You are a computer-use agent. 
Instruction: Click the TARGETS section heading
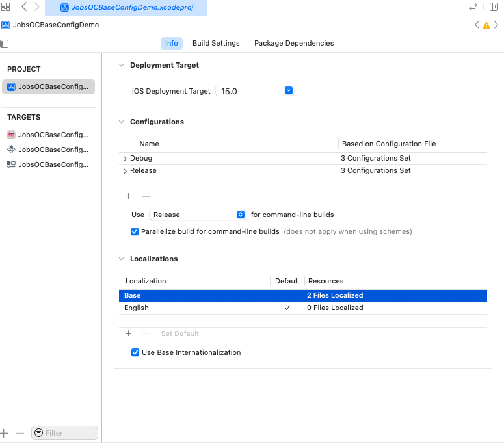click(24, 117)
